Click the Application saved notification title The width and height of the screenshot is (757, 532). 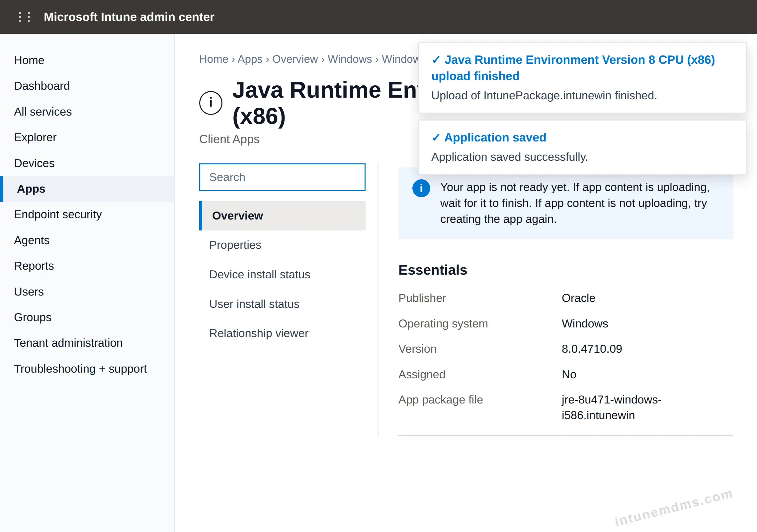point(495,137)
